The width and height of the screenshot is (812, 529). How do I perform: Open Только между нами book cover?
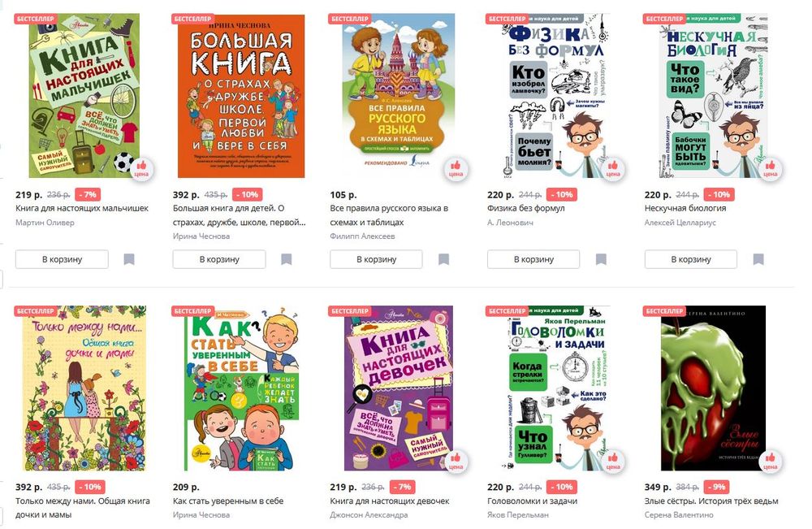(84, 388)
